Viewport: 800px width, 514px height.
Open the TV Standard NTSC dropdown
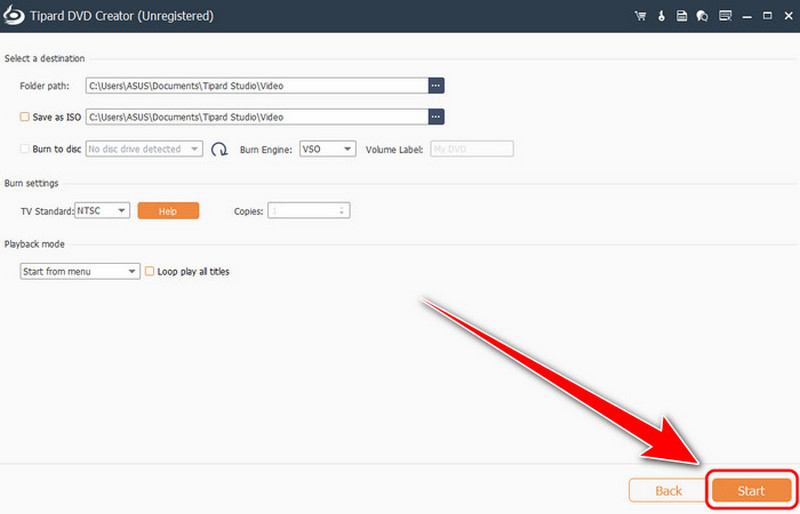[x=102, y=210]
